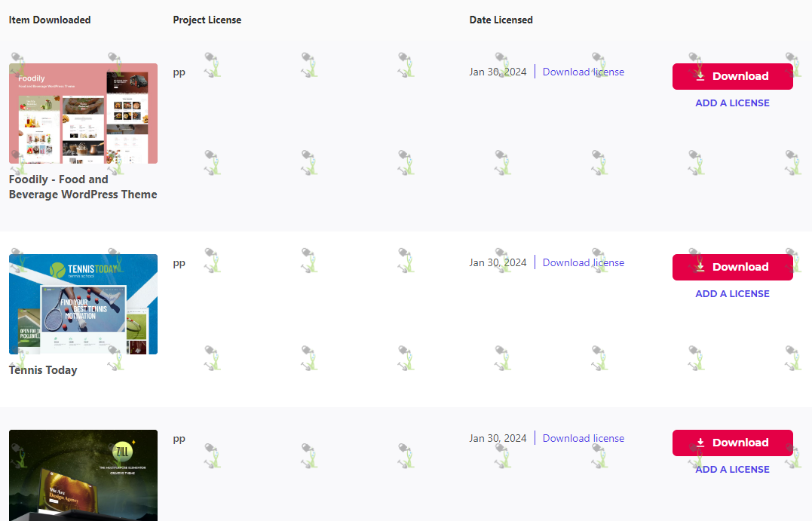Click download arrow icon in Tennis Today's Download button
The width and height of the screenshot is (812, 521).
(x=700, y=267)
